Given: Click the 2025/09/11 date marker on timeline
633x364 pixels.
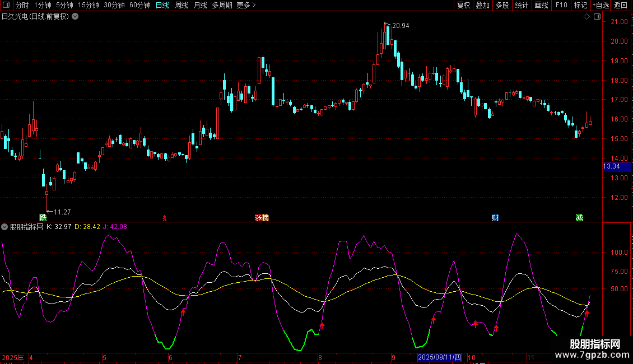Looking at the screenshot, I should point(440,357).
